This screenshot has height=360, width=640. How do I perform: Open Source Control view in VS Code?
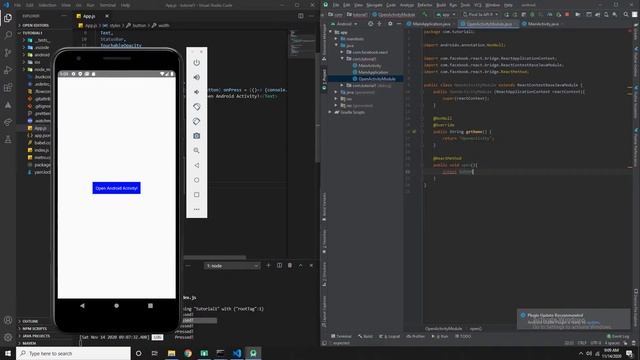[8, 53]
